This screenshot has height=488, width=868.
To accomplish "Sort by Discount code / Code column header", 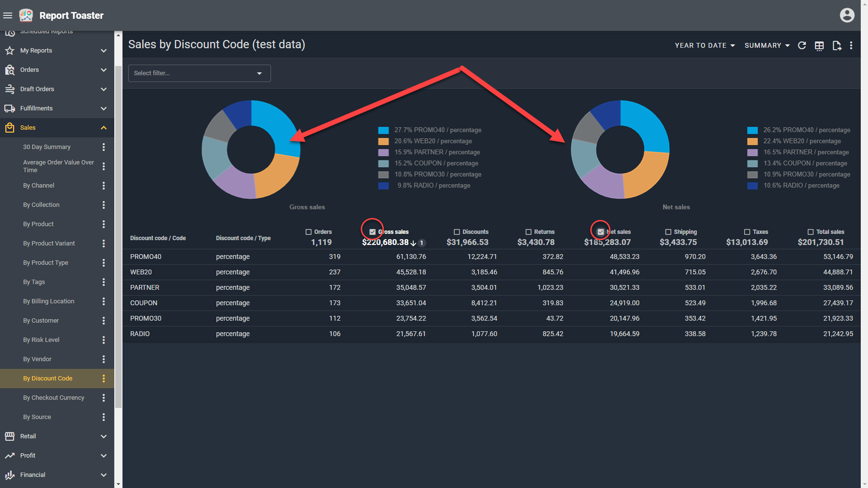I will pos(158,238).
